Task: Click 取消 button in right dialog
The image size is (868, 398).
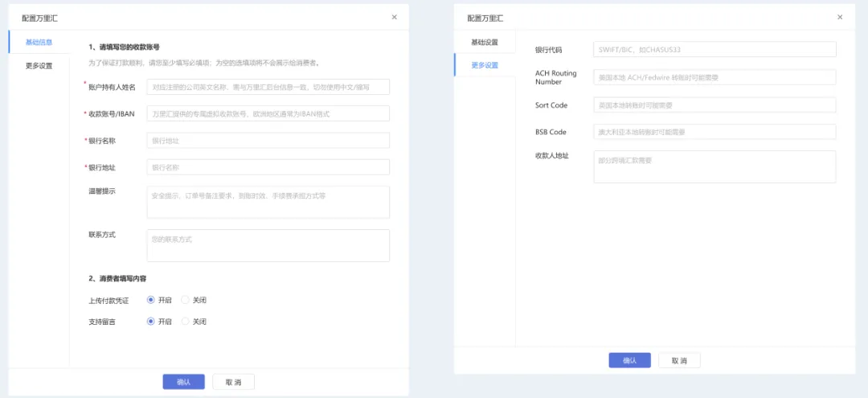Action: 679,360
